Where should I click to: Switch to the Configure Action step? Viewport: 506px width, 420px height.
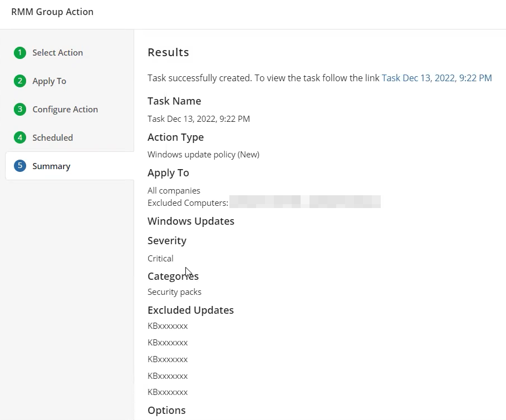[x=65, y=110]
